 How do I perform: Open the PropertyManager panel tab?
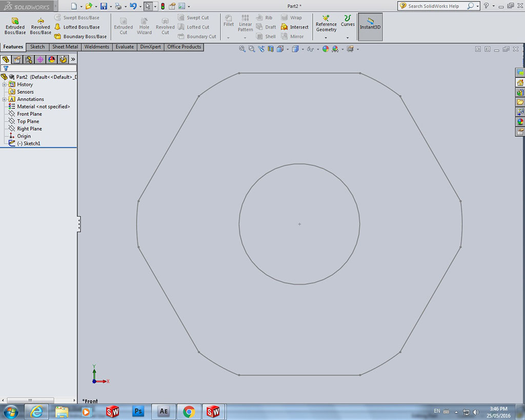click(x=17, y=59)
